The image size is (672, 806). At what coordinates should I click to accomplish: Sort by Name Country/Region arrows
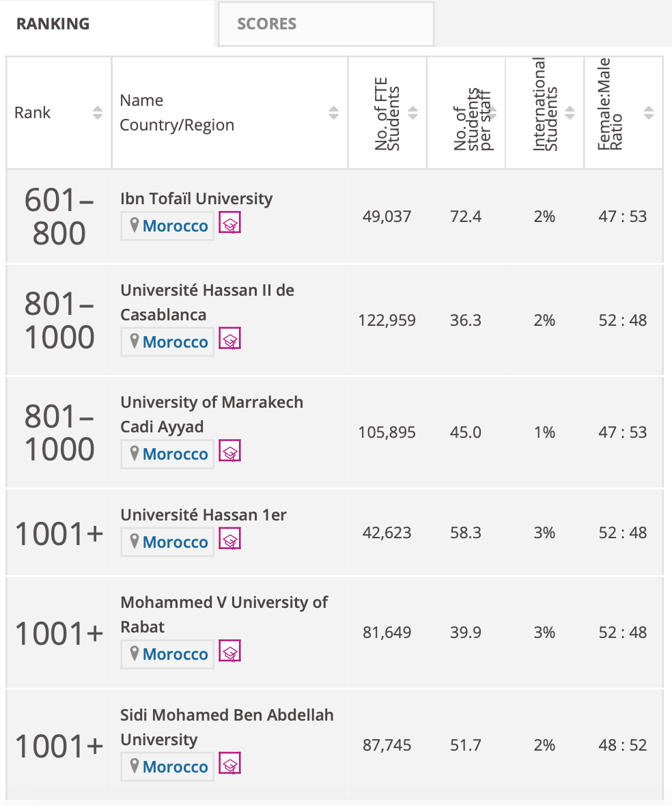(x=334, y=113)
